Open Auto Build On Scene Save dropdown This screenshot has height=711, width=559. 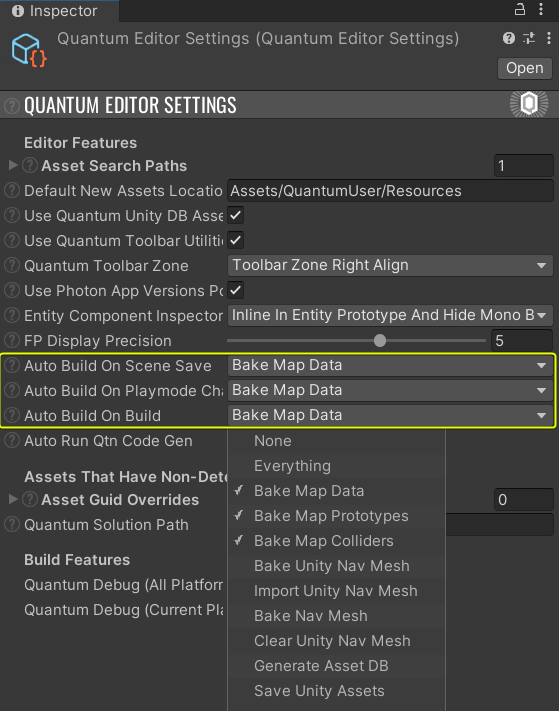(390, 365)
